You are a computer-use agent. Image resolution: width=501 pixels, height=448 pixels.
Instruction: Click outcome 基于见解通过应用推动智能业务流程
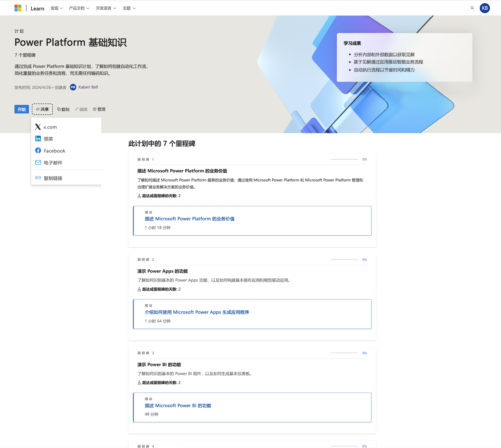click(388, 62)
